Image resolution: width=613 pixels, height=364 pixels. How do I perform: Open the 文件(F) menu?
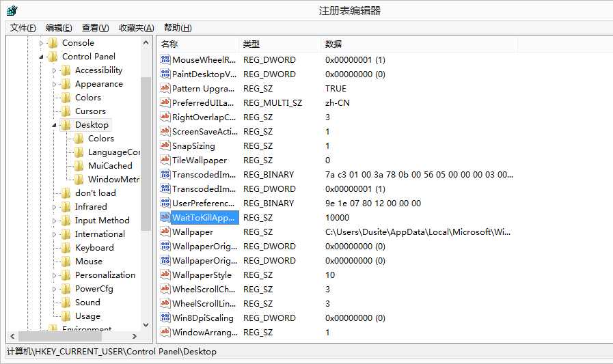23,28
